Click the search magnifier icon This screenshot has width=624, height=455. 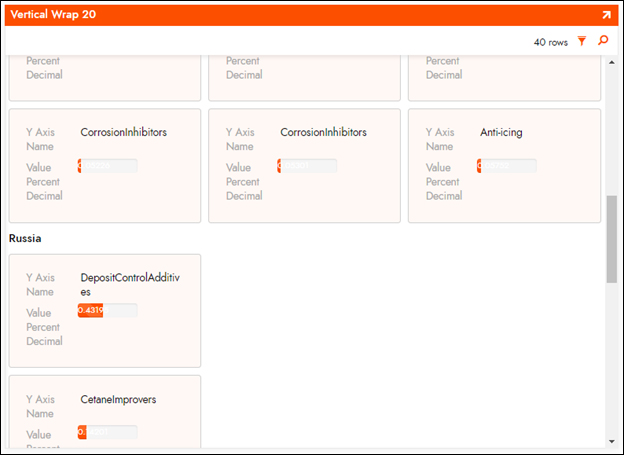(602, 42)
